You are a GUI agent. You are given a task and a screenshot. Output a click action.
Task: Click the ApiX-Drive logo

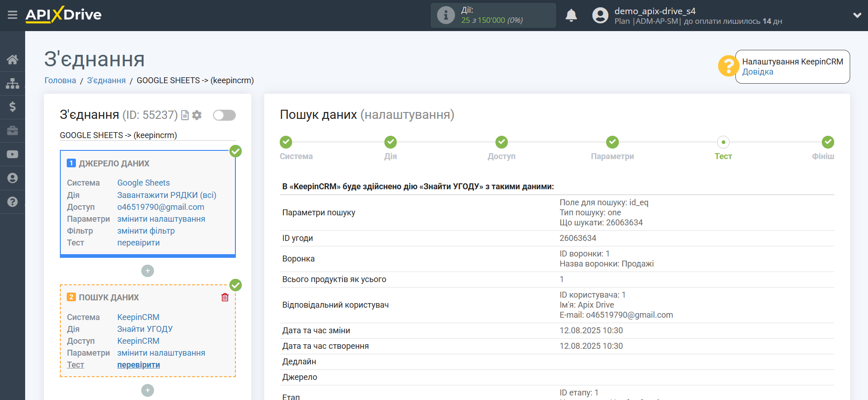pyautogui.click(x=64, y=15)
